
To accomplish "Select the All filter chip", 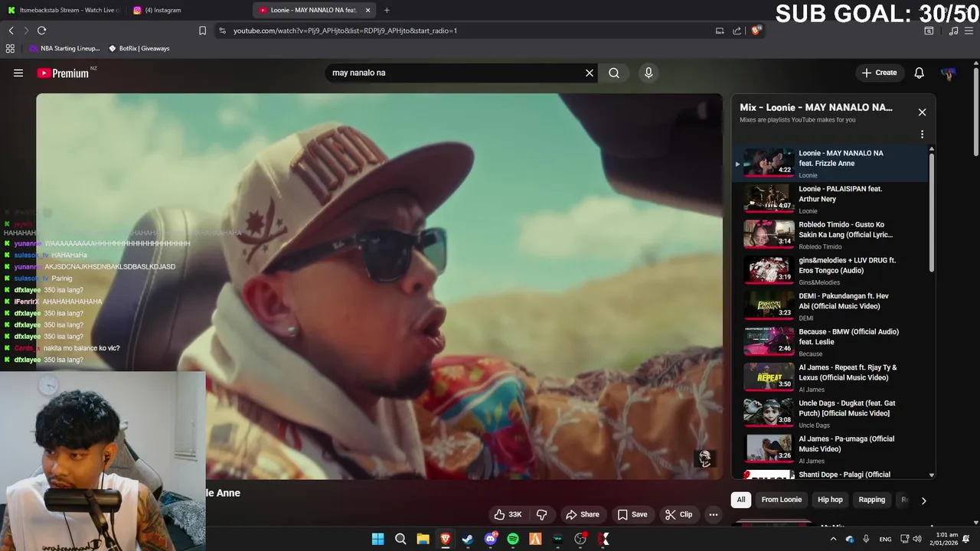I will coord(741,500).
